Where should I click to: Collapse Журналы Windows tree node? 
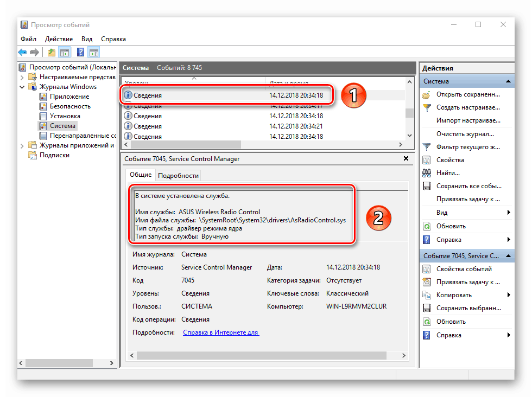coord(22,87)
